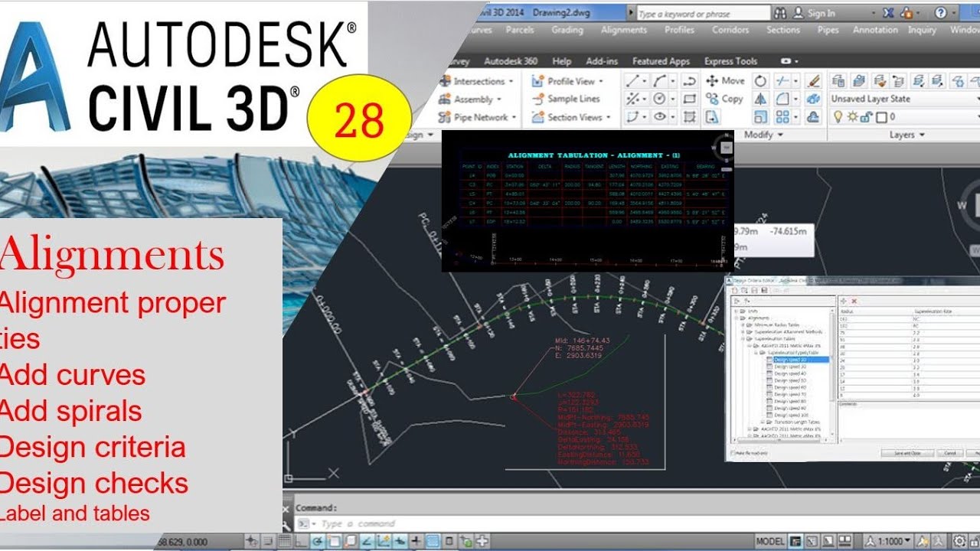
Task: Click Save and Close button
Action: 907,453
